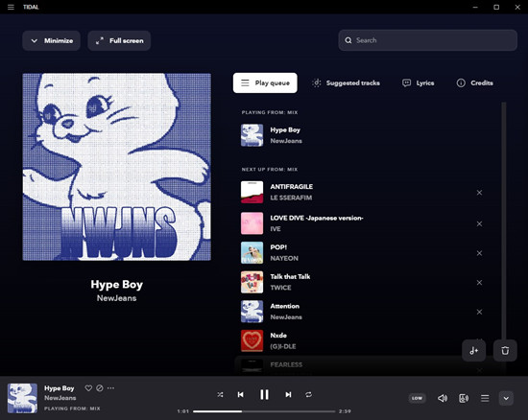
Task: Open album thumbnail in bottom player bar
Action: coord(23,398)
